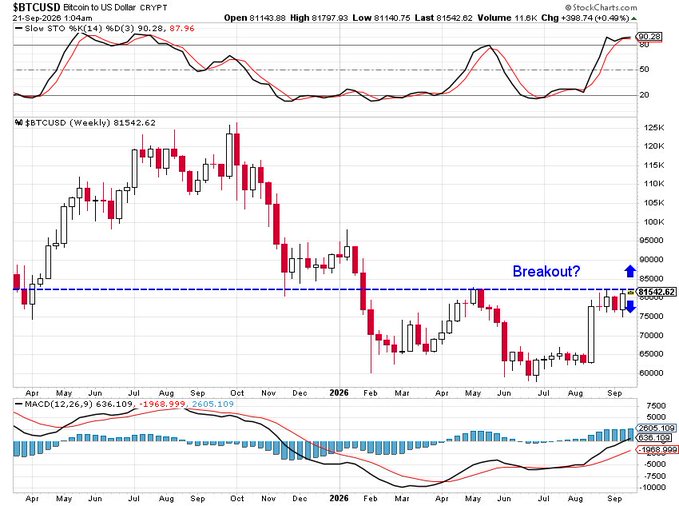
Task: Click the 90000 price axis label
Action: [651, 259]
